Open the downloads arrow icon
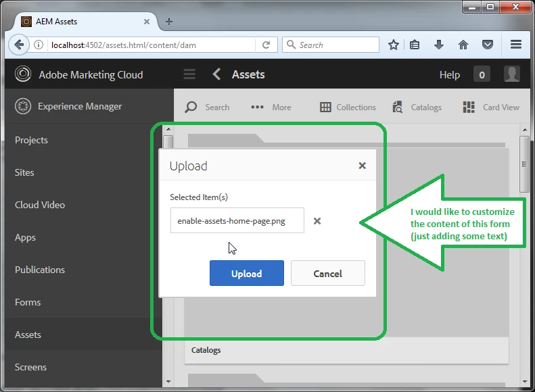The height and width of the screenshot is (392, 535). 439,45
